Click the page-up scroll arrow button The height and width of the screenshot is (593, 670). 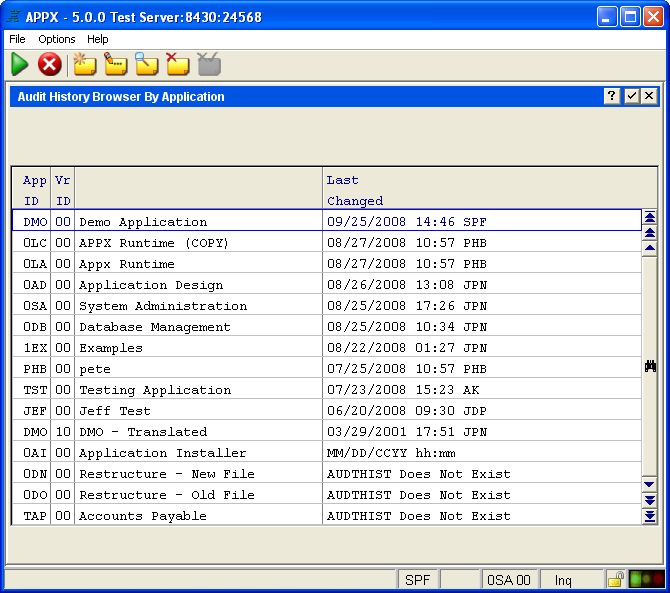pos(649,233)
